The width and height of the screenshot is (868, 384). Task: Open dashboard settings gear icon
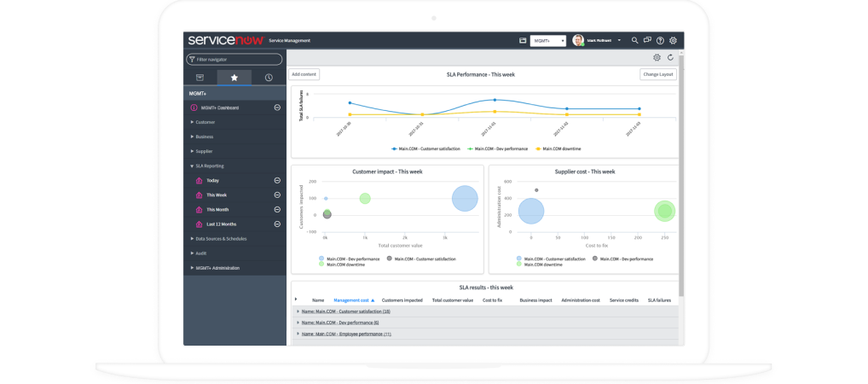pyautogui.click(x=657, y=58)
